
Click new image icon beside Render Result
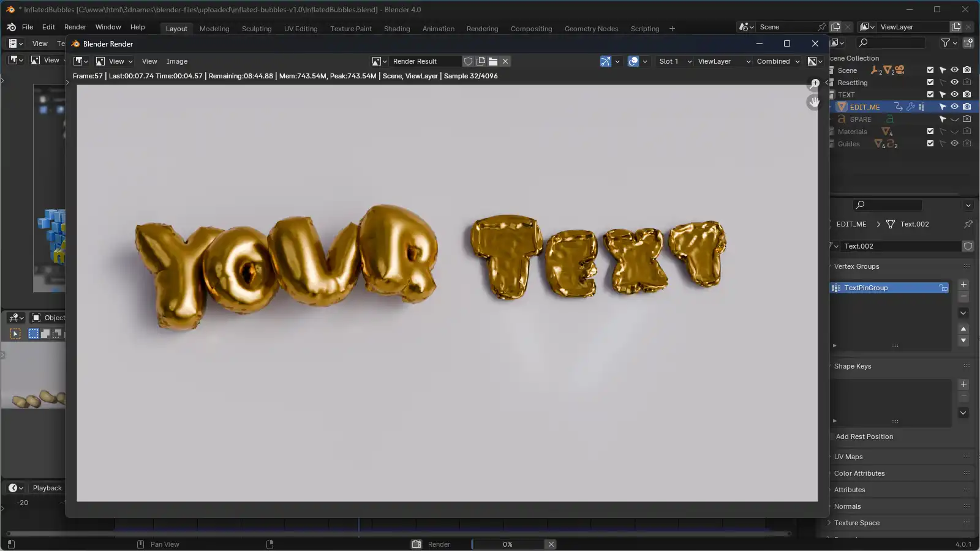(481, 61)
